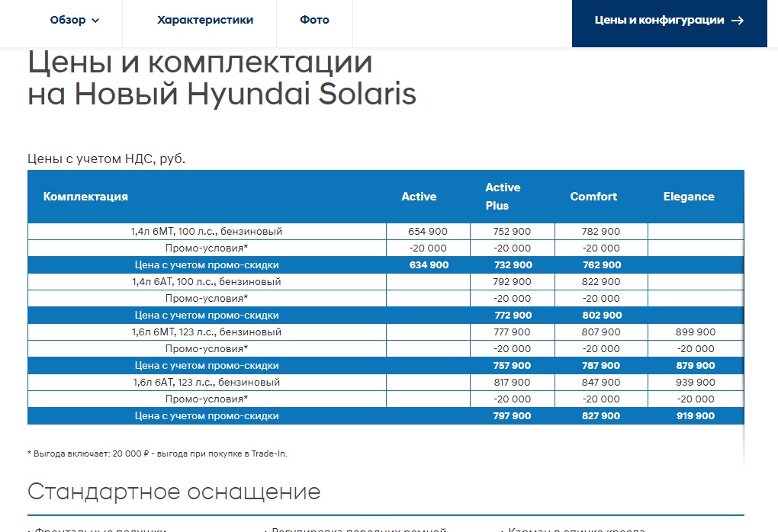The height and width of the screenshot is (532, 778).
Task: Click the 817 900 price cell
Action: coord(512,383)
